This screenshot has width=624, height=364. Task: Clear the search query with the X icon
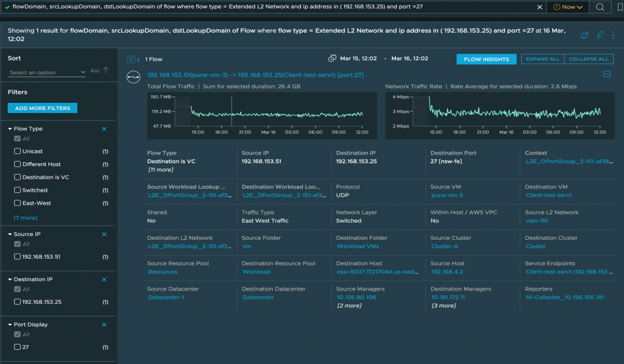pyautogui.click(x=539, y=7)
